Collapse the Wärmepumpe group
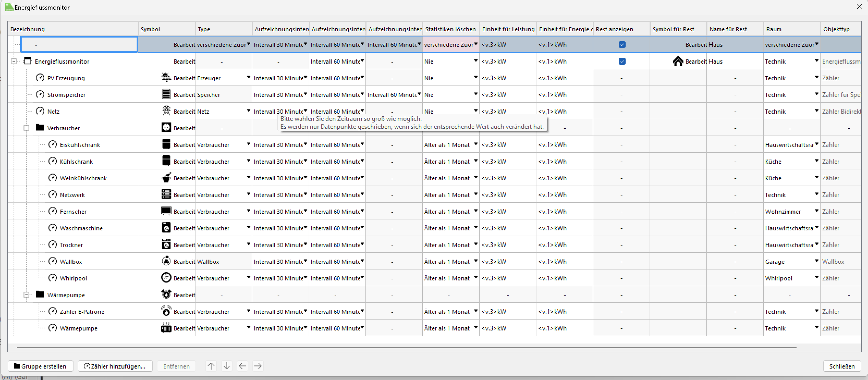 (26, 295)
